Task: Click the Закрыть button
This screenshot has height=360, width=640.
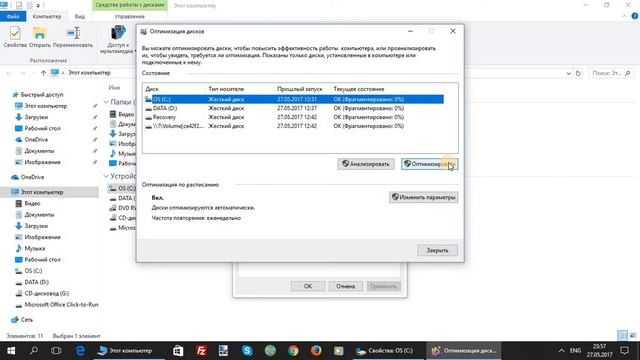Action: pos(437,250)
